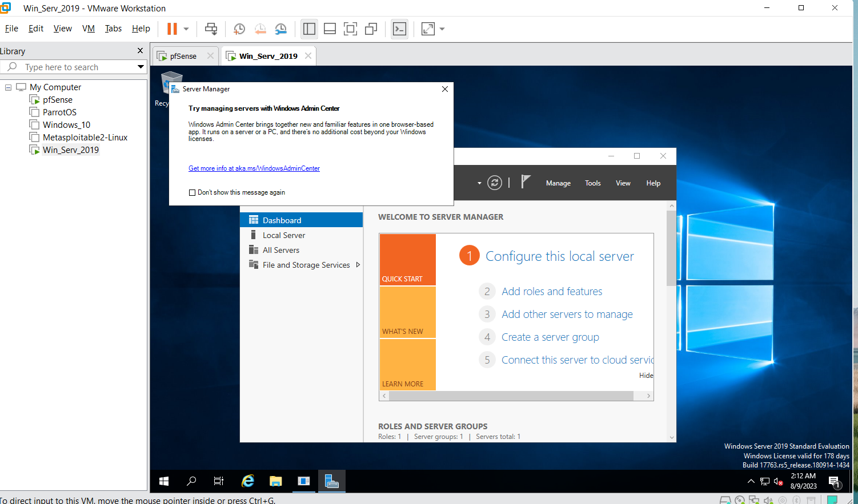Open the Server Manager notifications flag
The image size is (858, 504).
point(526,182)
